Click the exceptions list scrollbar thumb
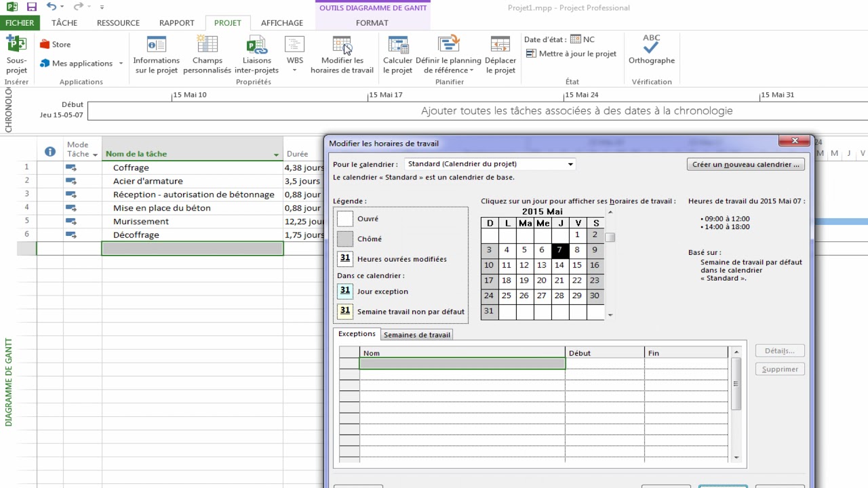This screenshot has width=868, height=488. pos(736,384)
